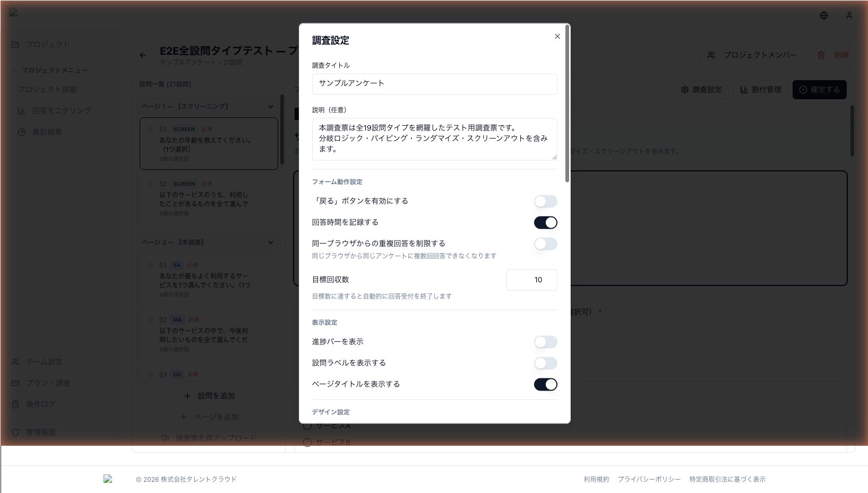Open 集計結果 in the sidebar
Viewport: 868px width, 493px height.
tap(47, 132)
